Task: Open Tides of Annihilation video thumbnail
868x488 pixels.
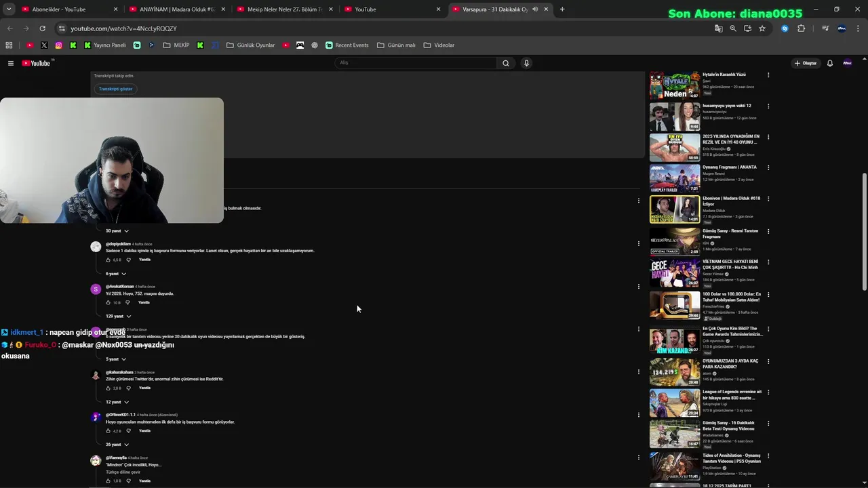Action: click(x=675, y=466)
